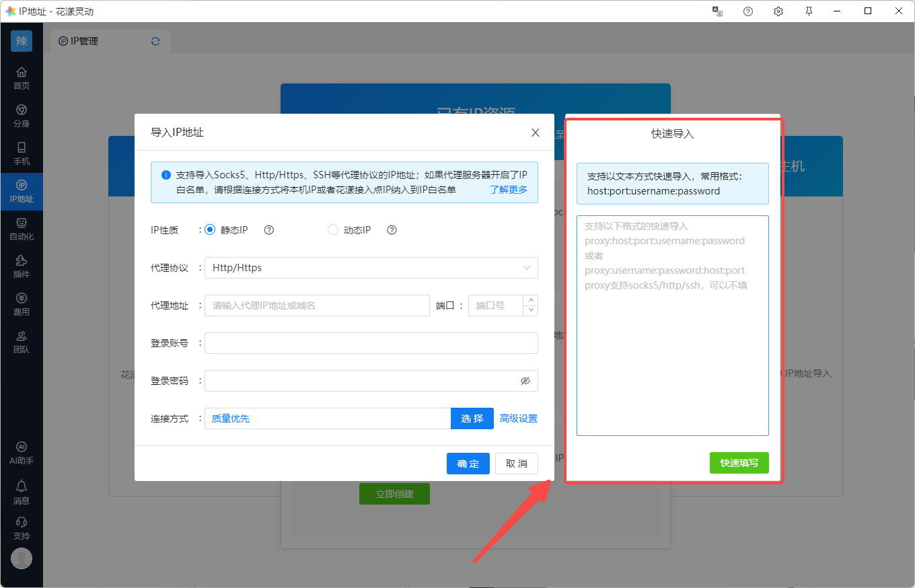
Task: Open 消息 notifications bell
Action: [22, 492]
